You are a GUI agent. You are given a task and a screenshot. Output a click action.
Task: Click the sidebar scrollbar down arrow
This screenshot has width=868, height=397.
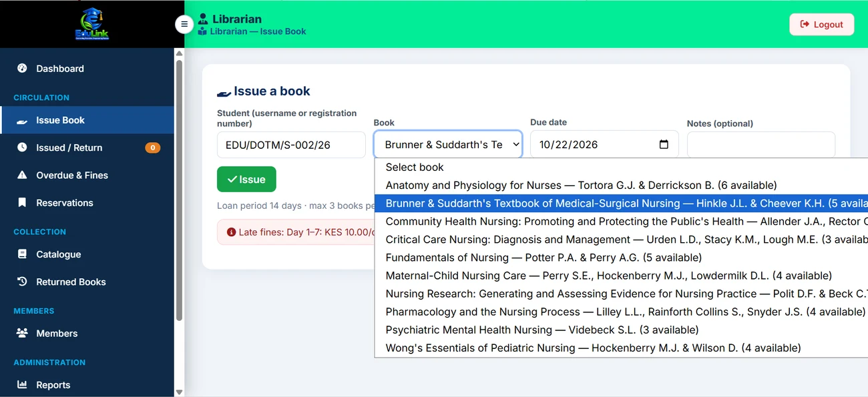pos(179,392)
